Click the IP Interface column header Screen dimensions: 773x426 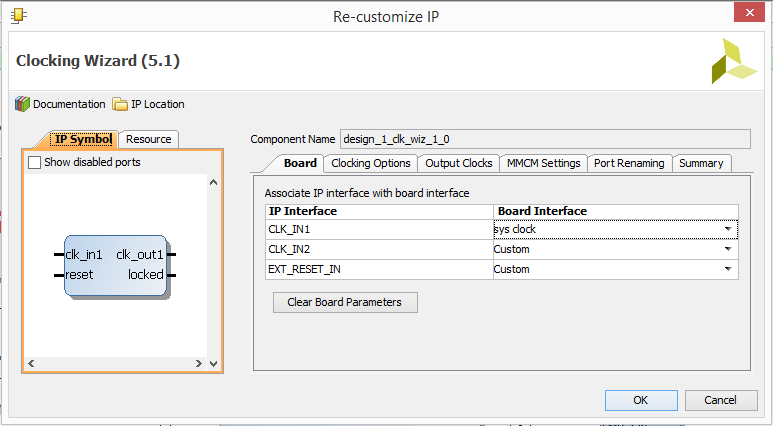pyautogui.click(x=379, y=212)
